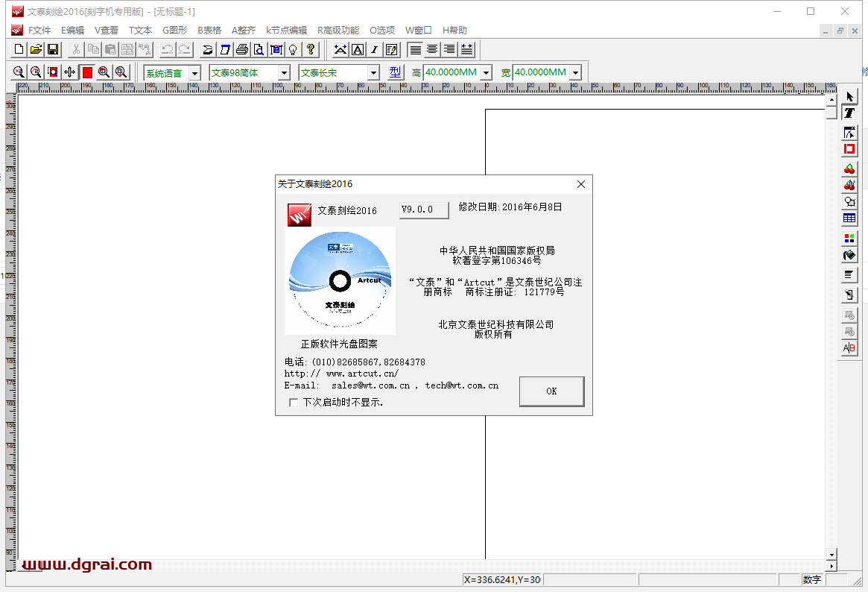The image size is (868, 592).
Task: Open print preview magnifier page icon
Action: click(259, 49)
